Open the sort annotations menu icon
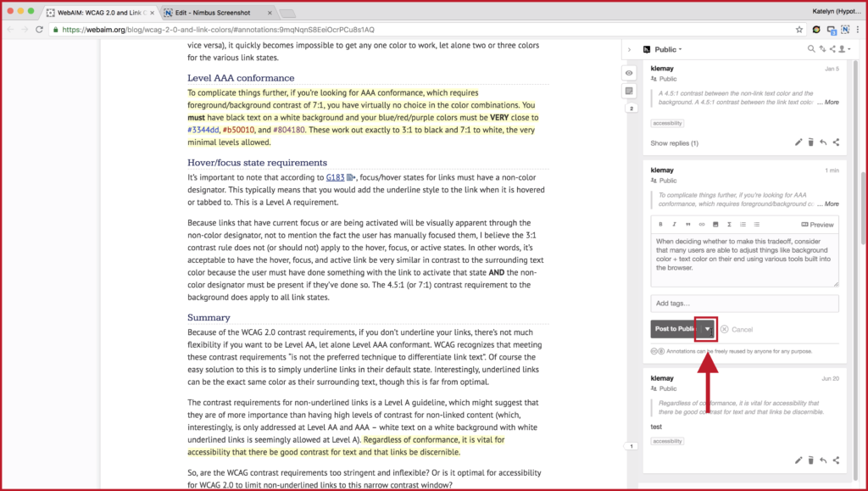 (822, 49)
